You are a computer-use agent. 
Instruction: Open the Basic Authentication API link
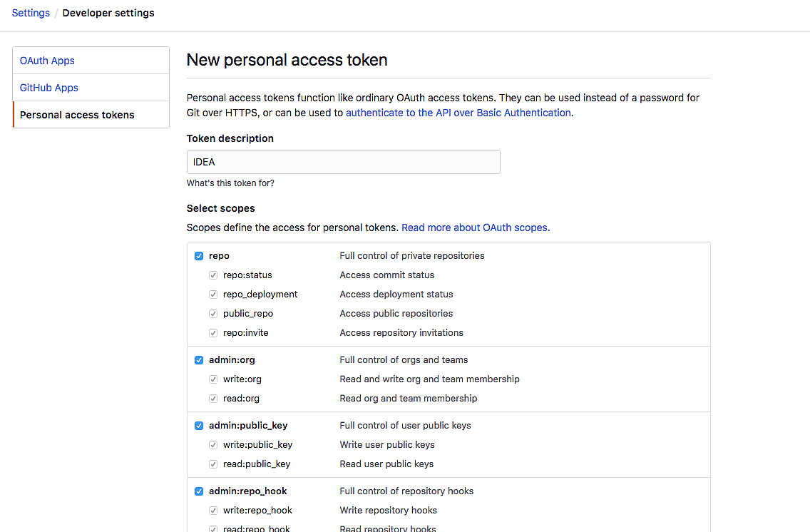[458, 113]
